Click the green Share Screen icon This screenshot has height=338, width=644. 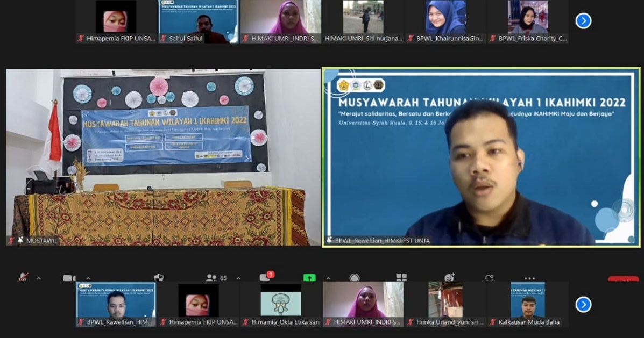(309, 278)
